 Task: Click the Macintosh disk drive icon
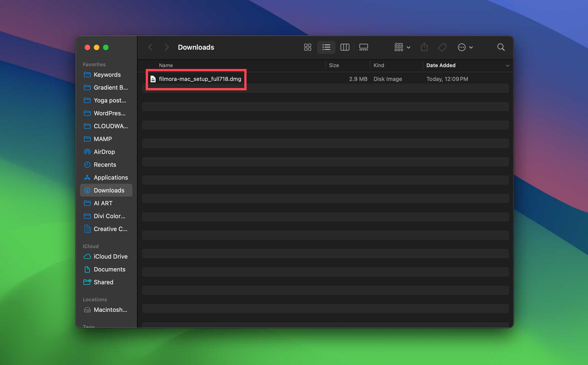[87, 310]
